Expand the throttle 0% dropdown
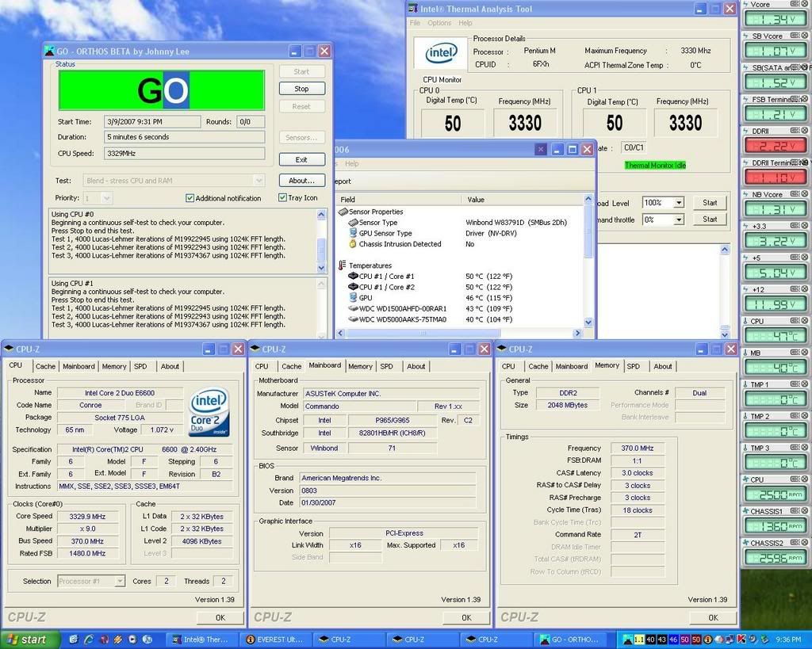 678,220
